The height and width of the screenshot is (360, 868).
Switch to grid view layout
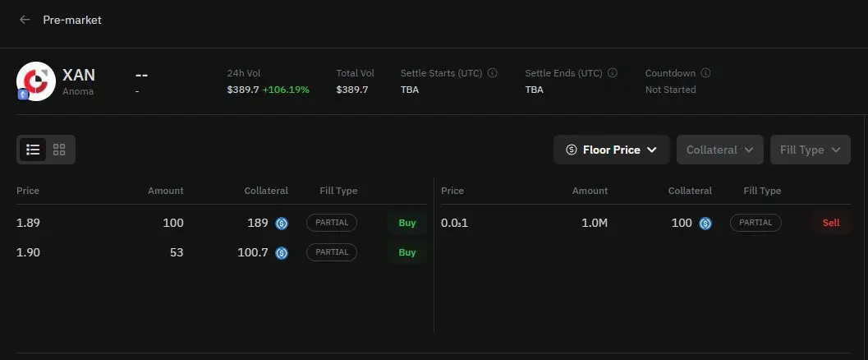click(x=59, y=150)
